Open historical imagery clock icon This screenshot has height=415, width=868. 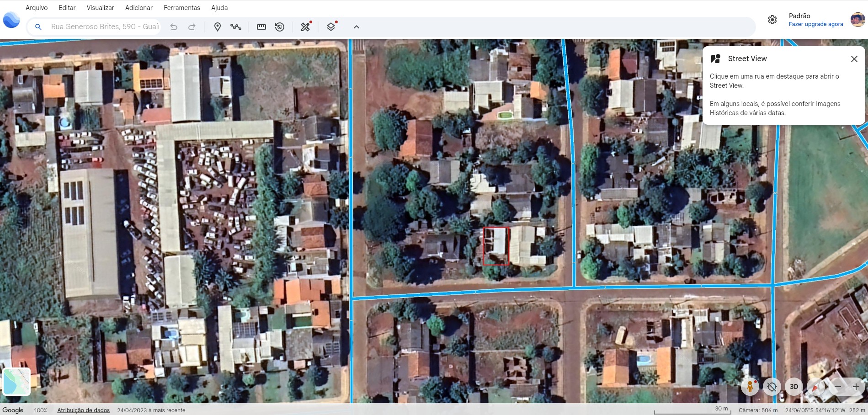(x=280, y=27)
